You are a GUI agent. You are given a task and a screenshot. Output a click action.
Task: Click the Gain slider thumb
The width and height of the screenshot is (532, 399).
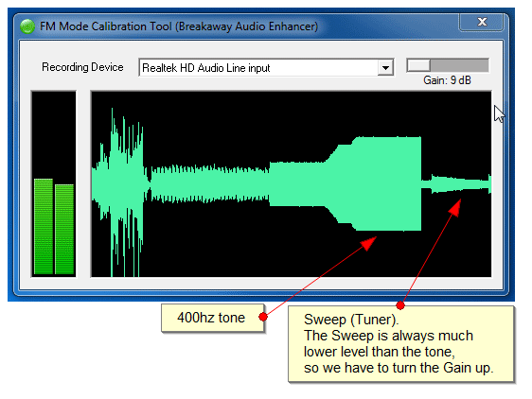(418, 65)
